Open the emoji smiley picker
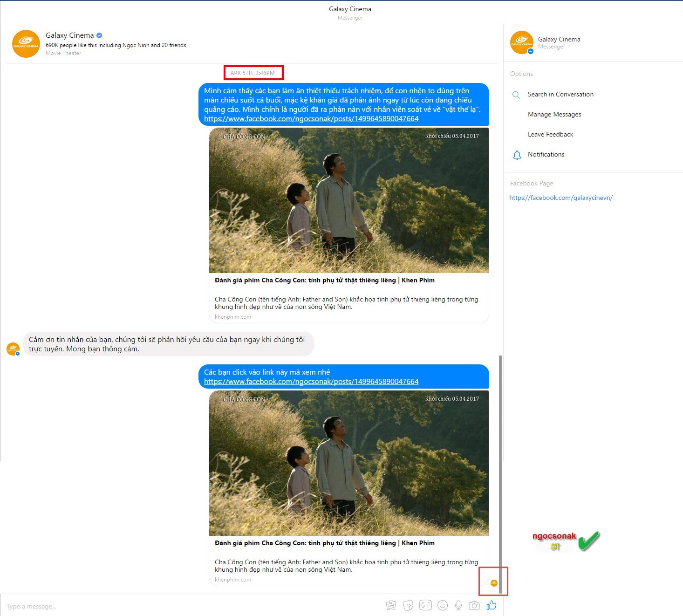Viewport: 683px width, 616px height. click(x=443, y=605)
